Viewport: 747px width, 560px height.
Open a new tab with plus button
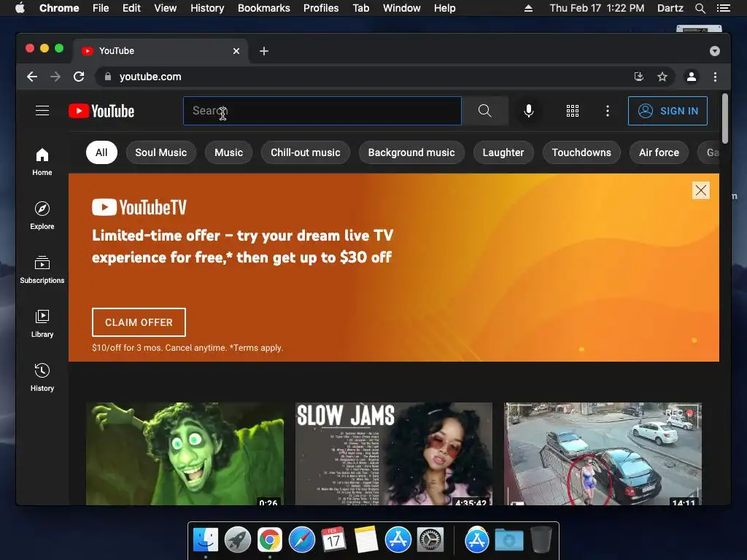tap(264, 51)
